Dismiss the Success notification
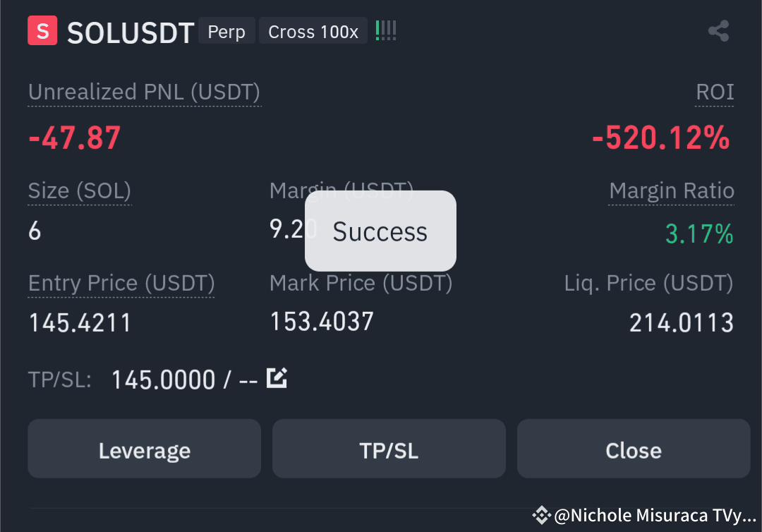The height and width of the screenshot is (532, 762). [380, 231]
